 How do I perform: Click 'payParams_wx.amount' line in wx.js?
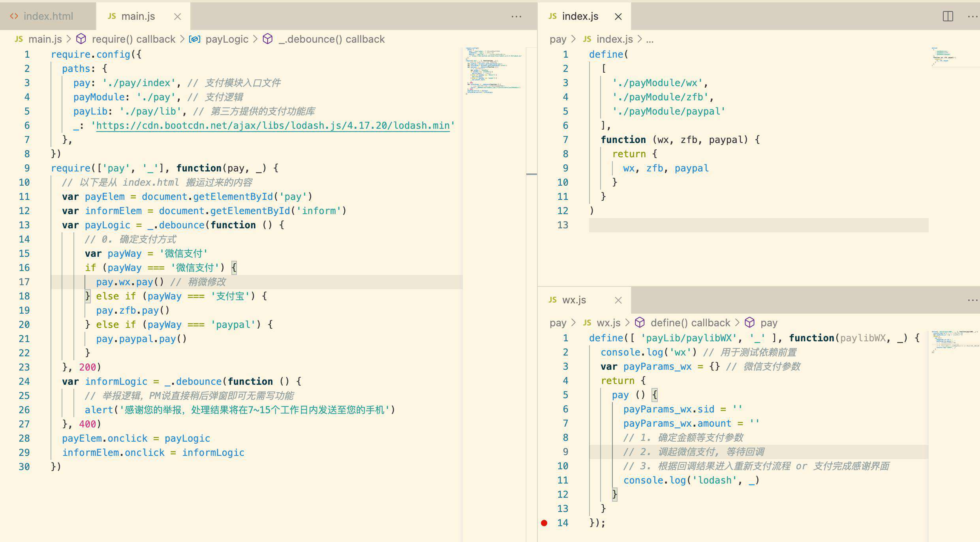point(691,423)
